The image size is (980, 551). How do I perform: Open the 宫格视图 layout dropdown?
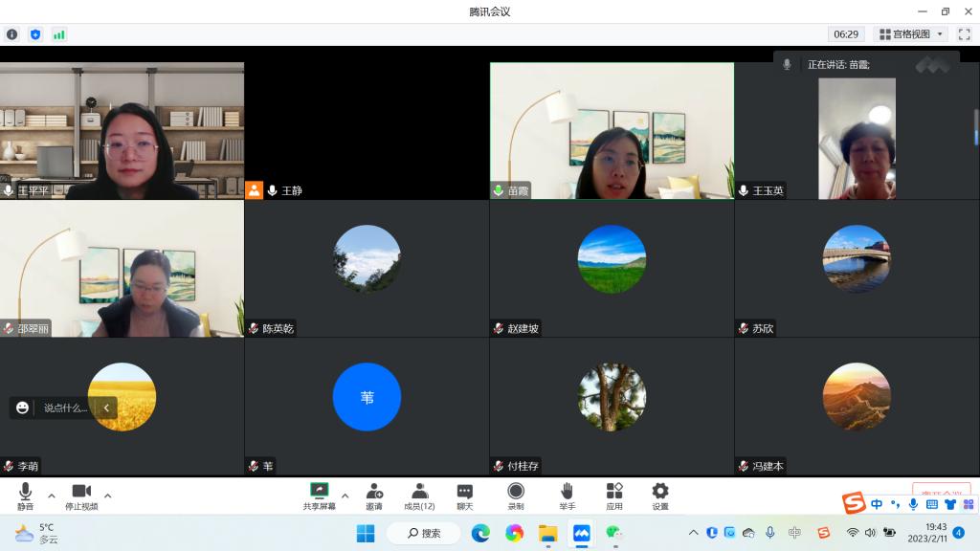pyautogui.click(x=911, y=34)
